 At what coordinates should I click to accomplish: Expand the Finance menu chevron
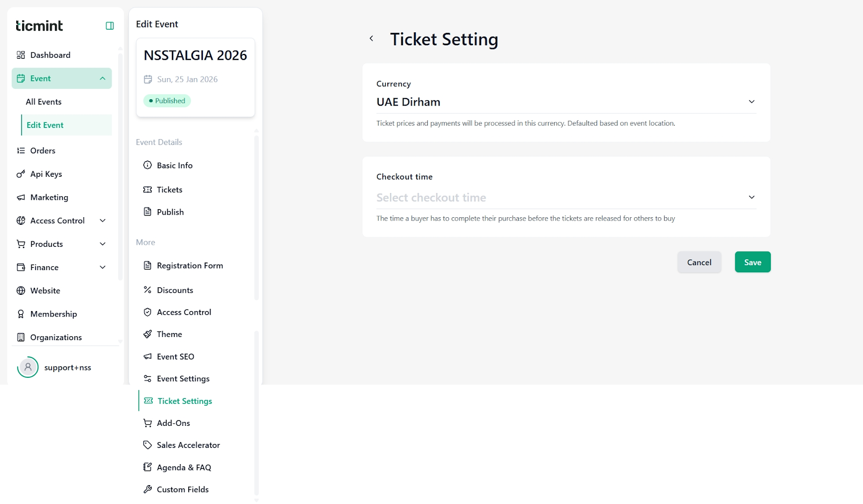(102, 267)
